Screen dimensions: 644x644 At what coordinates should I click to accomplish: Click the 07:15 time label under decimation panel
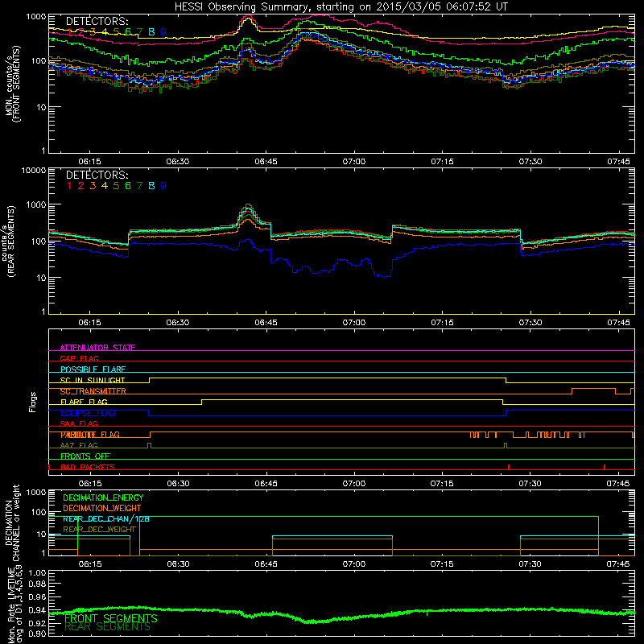(442, 564)
